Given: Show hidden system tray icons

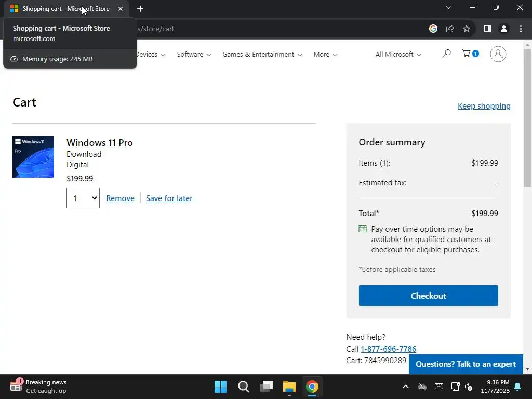Looking at the screenshot, I should click(x=405, y=387).
